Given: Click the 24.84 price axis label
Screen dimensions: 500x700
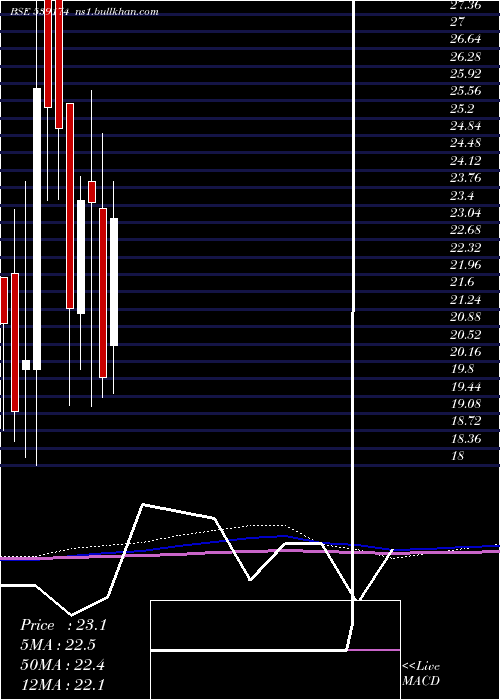Looking at the screenshot, I should click(x=466, y=126).
